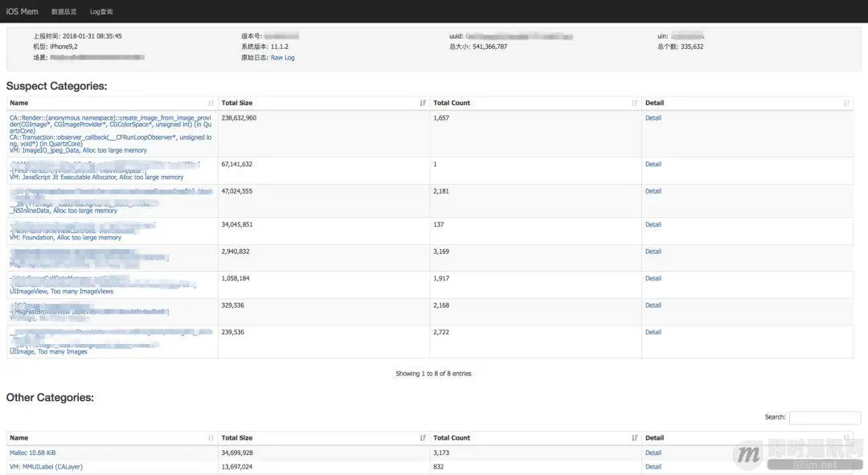Sort Other Categories by Name icon

tap(211, 438)
